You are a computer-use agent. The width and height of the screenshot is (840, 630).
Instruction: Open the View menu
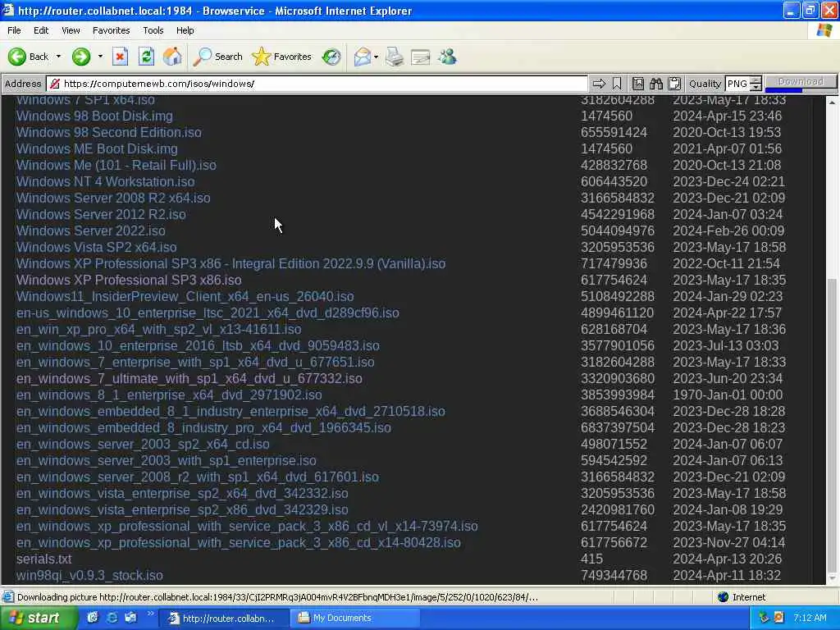71,30
